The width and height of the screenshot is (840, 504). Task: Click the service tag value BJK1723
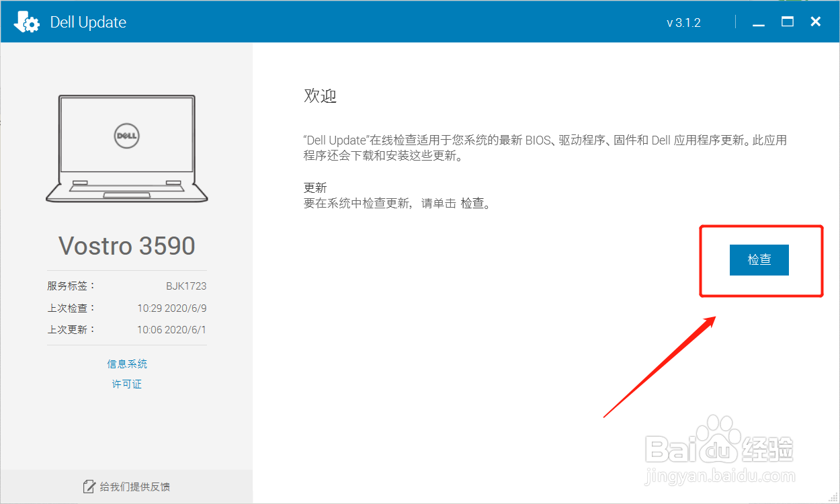click(x=186, y=286)
